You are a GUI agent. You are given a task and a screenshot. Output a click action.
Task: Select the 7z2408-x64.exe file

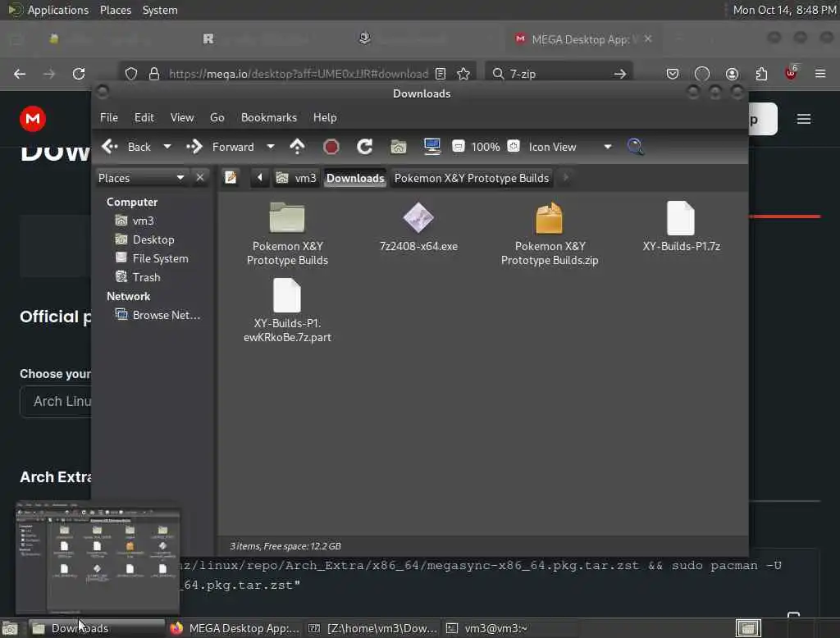click(x=418, y=227)
